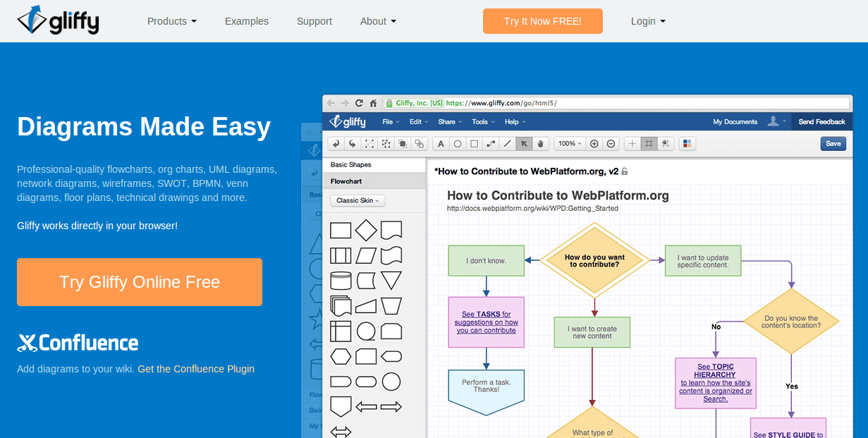
Task: Click the zoom in plus icon
Action: coord(594,144)
